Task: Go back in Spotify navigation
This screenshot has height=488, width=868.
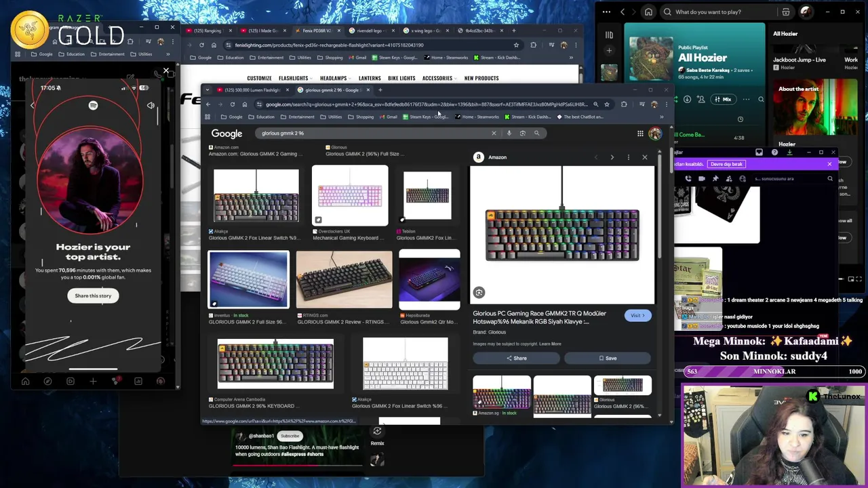Action: (x=623, y=12)
